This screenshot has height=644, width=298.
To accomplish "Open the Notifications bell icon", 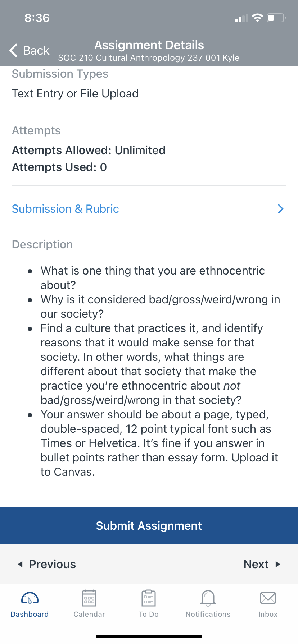I will [x=208, y=598].
